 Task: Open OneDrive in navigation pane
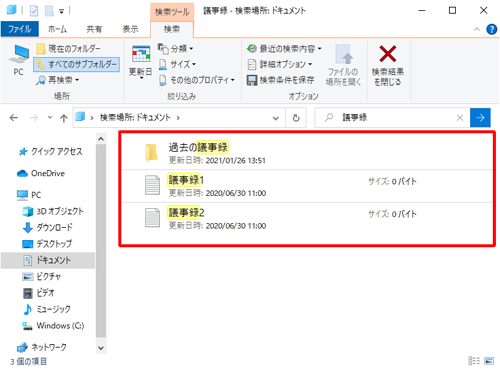point(41,173)
